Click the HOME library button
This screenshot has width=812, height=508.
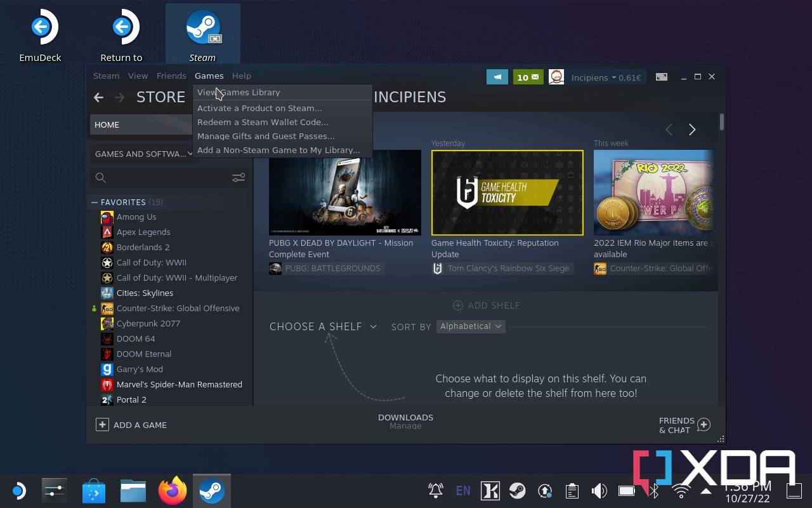click(x=141, y=124)
